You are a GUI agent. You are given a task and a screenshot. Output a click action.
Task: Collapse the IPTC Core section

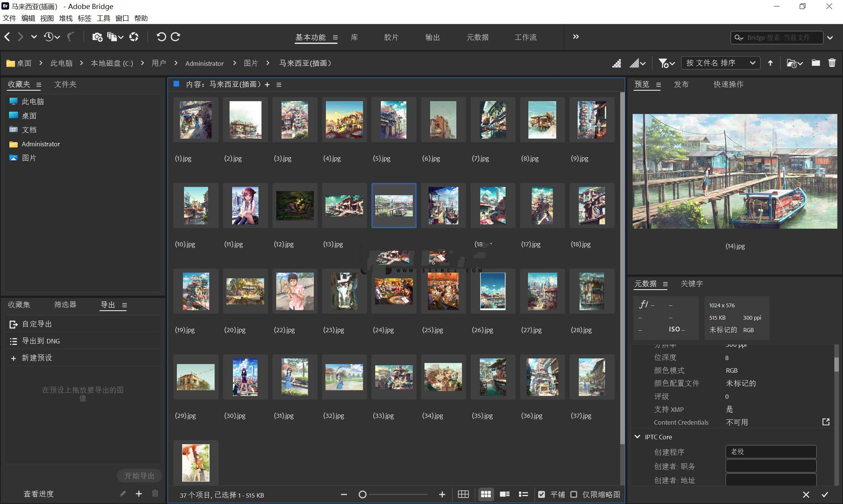click(637, 437)
